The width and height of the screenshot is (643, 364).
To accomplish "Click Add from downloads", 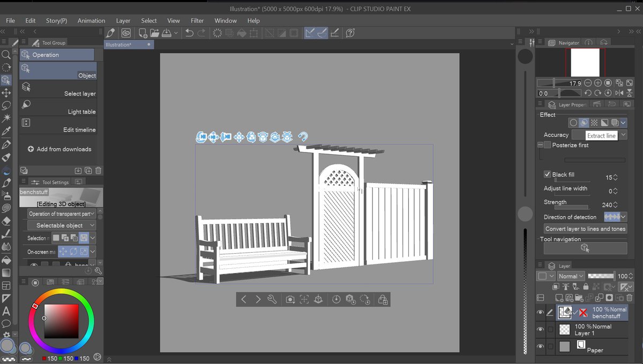I will [x=59, y=149].
